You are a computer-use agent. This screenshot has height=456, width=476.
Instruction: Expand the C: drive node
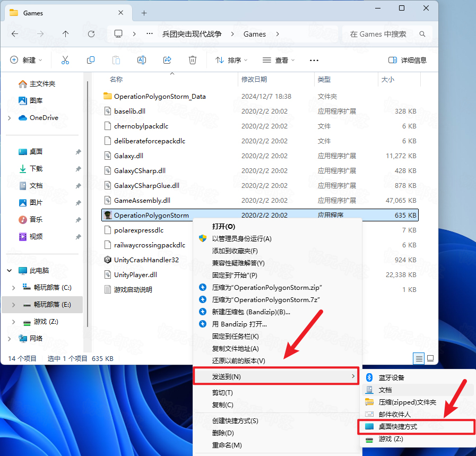click(x=13, y=288)
